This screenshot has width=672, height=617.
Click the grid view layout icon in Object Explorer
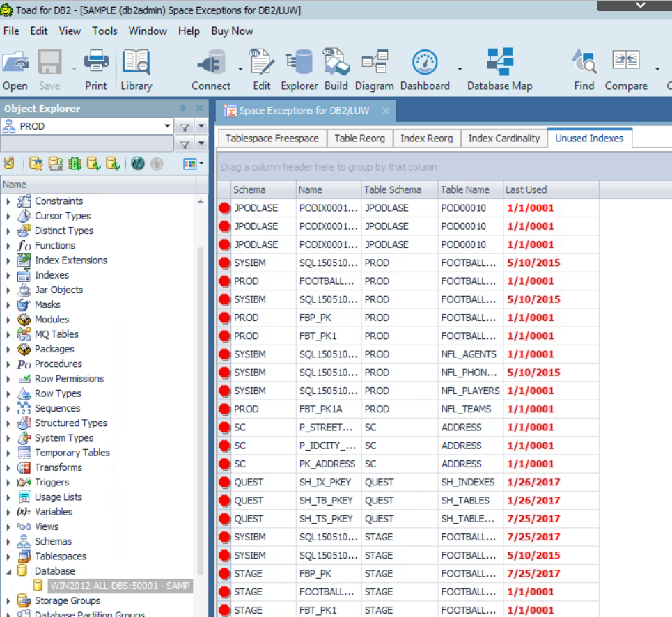click(190, 164)
